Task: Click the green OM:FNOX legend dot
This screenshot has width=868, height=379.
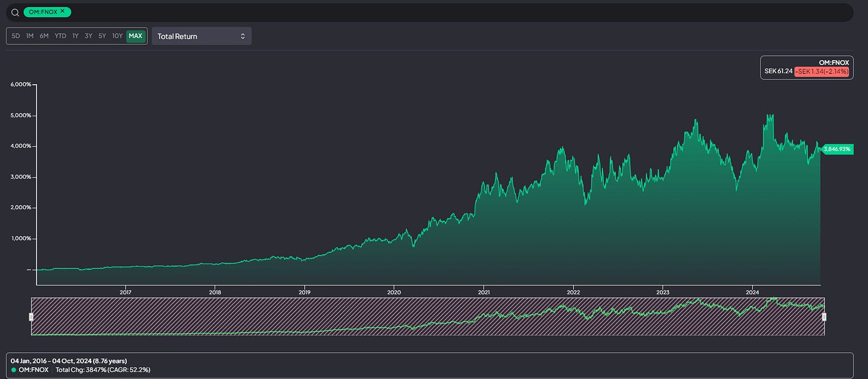Action: pyautogui.click(x=14, y=369)
